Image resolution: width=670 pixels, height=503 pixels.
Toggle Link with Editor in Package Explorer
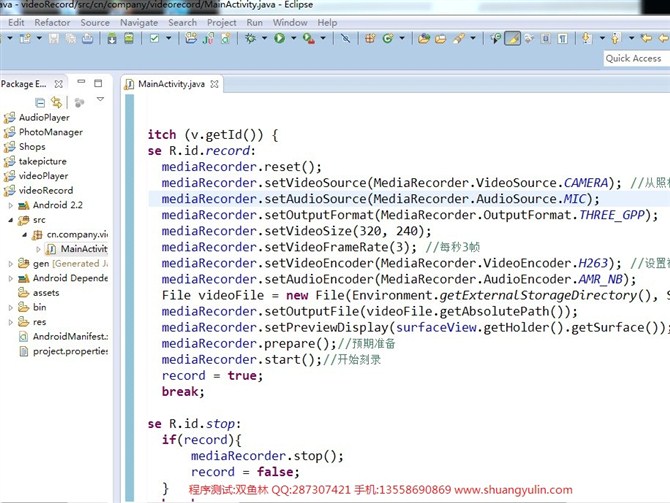coord(56,102)
